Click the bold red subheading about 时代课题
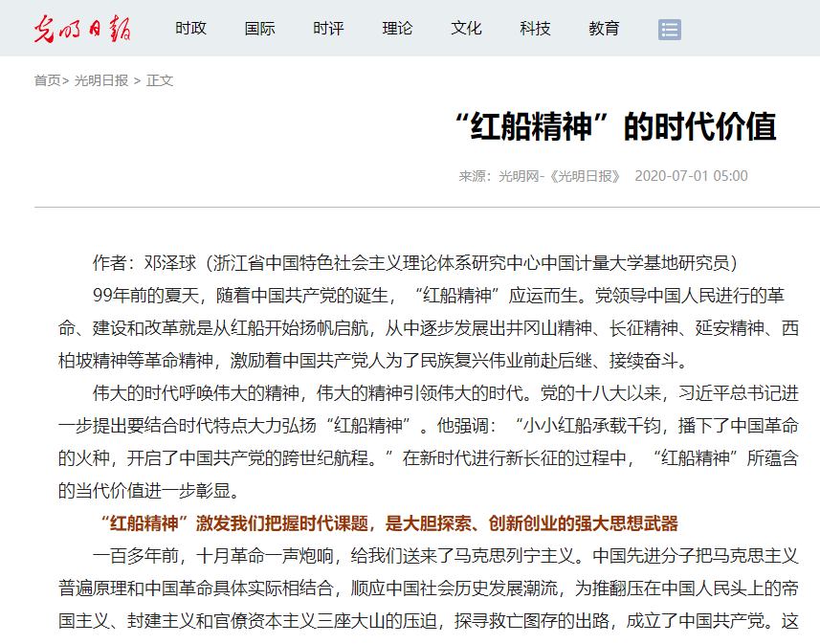Image resolution: width=820 pixels, height=644 pixels. tap(388, 522)
